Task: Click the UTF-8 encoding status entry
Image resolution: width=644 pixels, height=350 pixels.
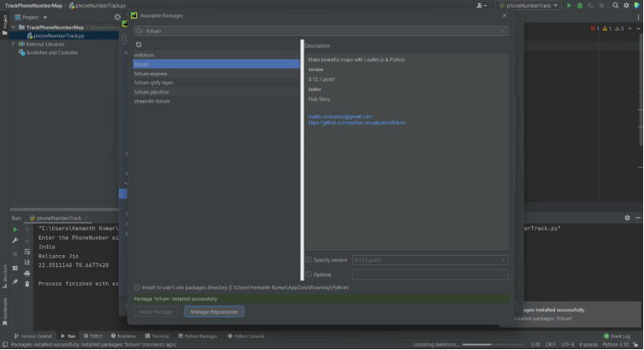Action: (567, 344)
